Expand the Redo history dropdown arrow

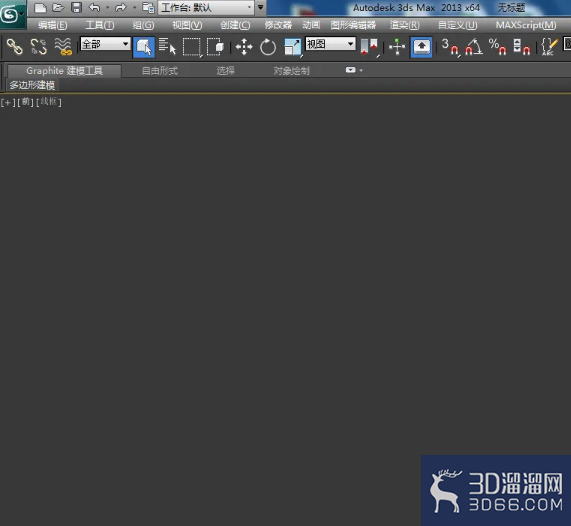click(x=134, y=8)
